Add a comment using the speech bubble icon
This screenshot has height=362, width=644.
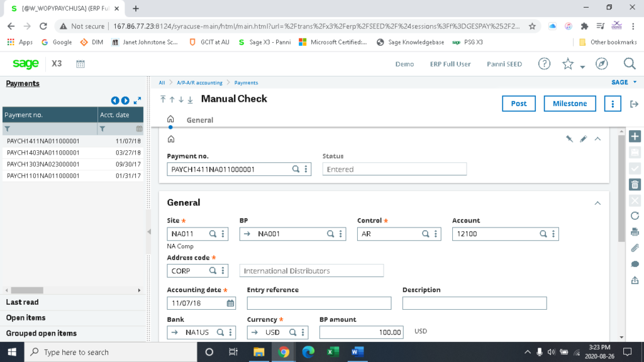click(x=635, y=264)
